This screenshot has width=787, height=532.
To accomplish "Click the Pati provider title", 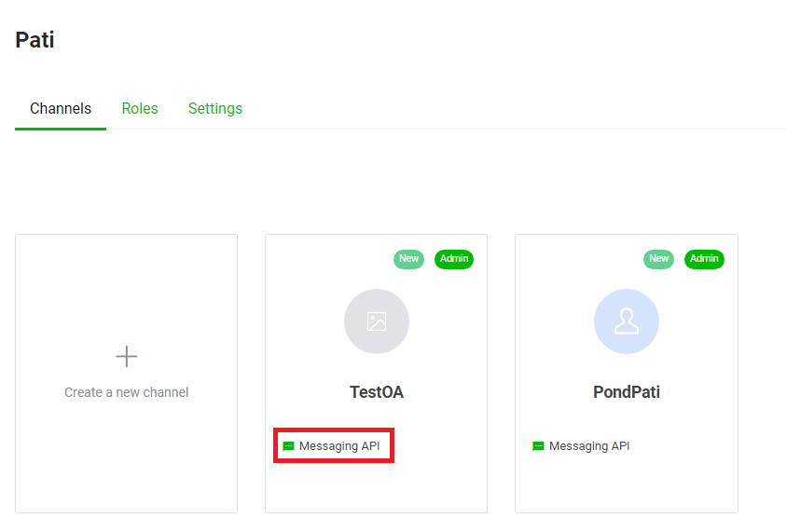I will (35, 40).
